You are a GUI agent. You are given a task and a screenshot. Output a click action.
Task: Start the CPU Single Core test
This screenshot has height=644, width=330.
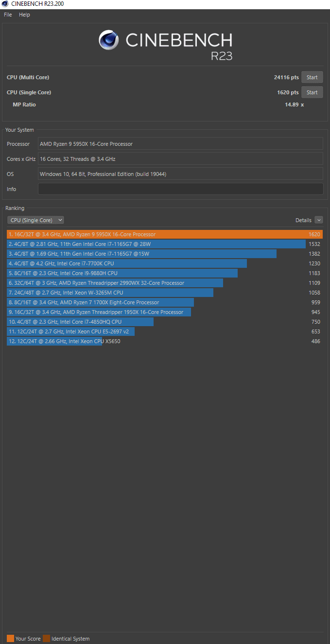click(312, 92)
